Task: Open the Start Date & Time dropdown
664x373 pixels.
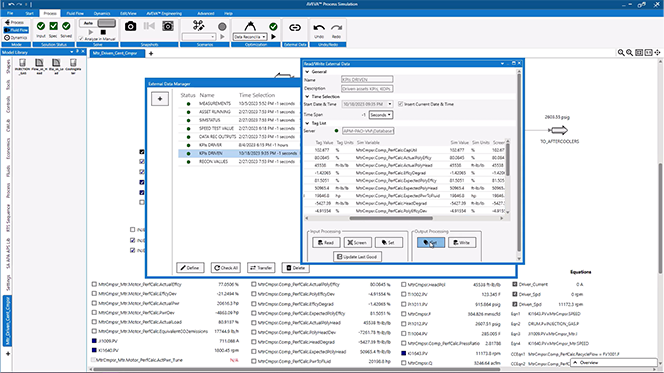Action: pos(390,104)
